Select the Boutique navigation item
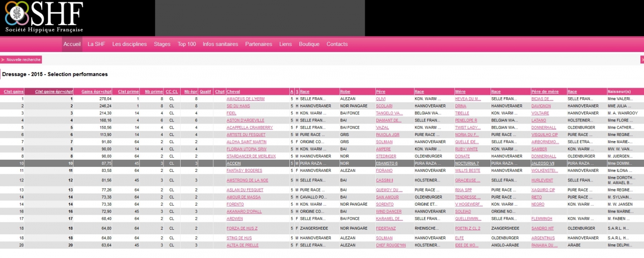644x258 pixels. coord(309,44)
